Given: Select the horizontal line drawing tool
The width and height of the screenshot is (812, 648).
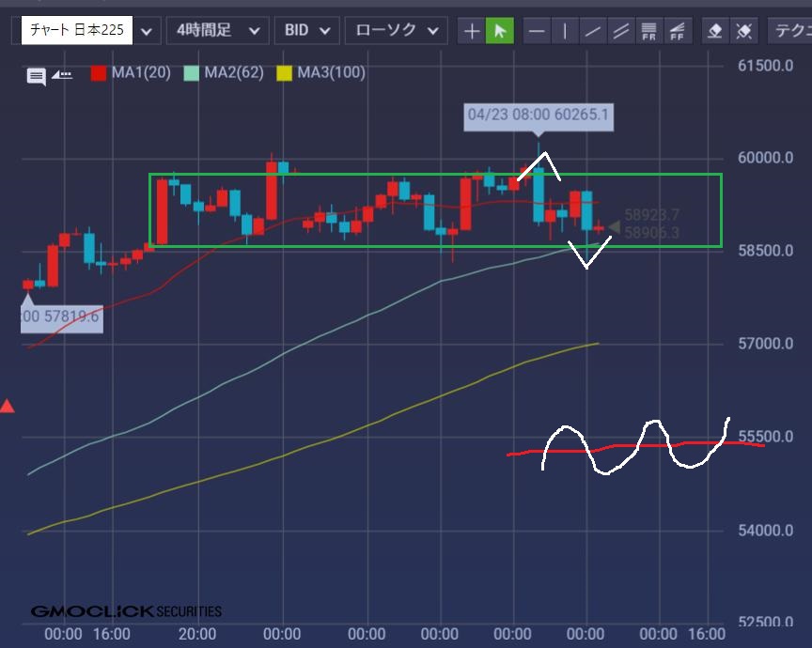Looking at the screenshot, I should (537, 31).
